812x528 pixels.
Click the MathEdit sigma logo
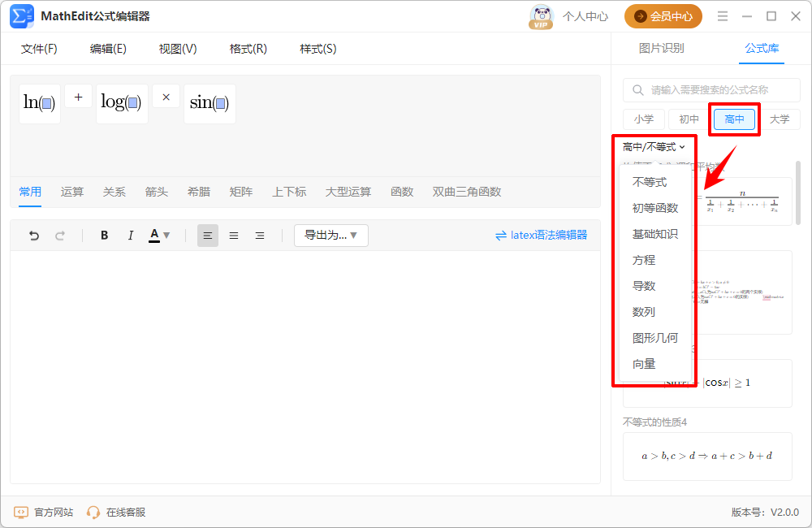coord(22,16)
